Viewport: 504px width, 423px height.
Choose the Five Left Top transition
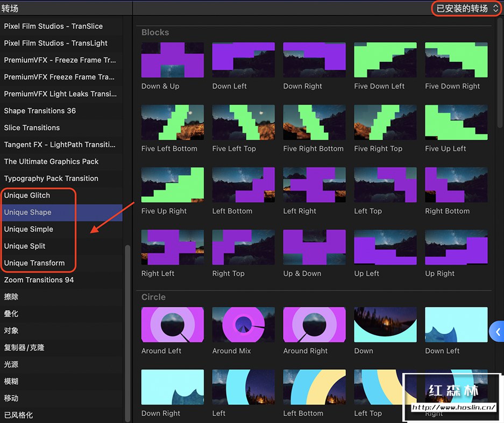point(243,123)
